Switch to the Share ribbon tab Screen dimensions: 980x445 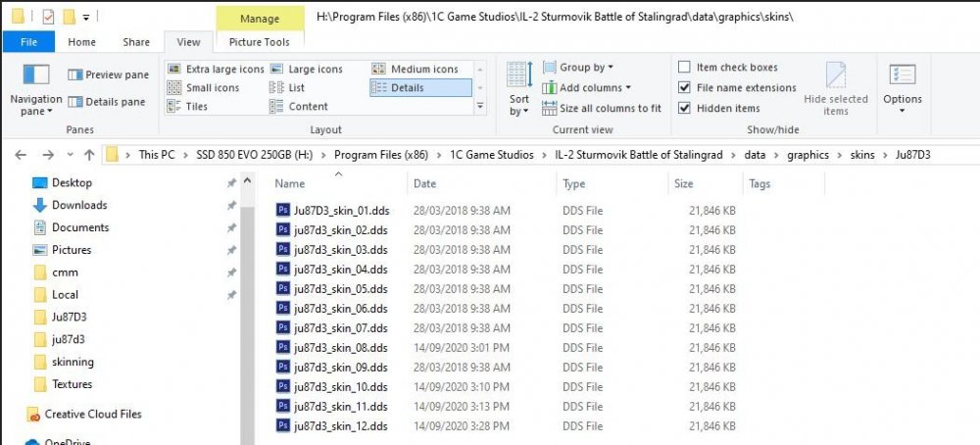(136, 42)
